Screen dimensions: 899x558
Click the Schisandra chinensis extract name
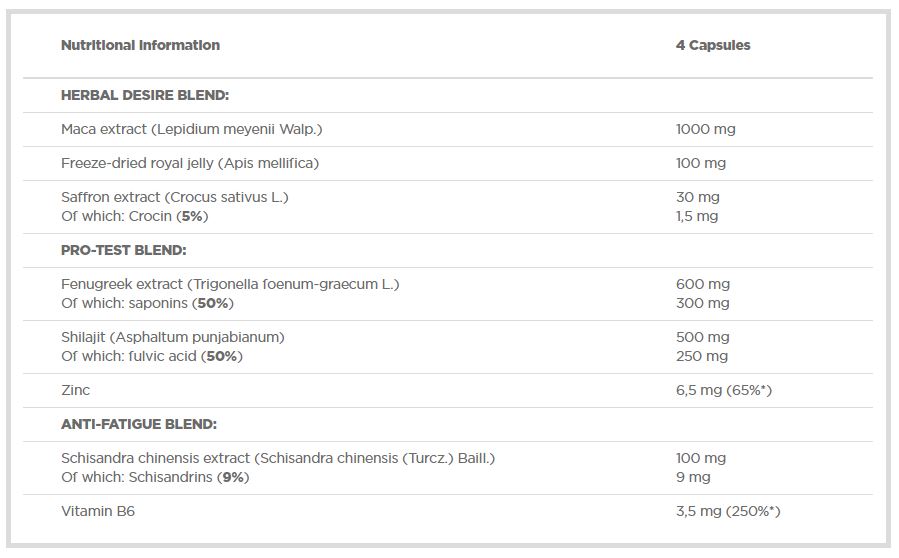tap(278, 458)
